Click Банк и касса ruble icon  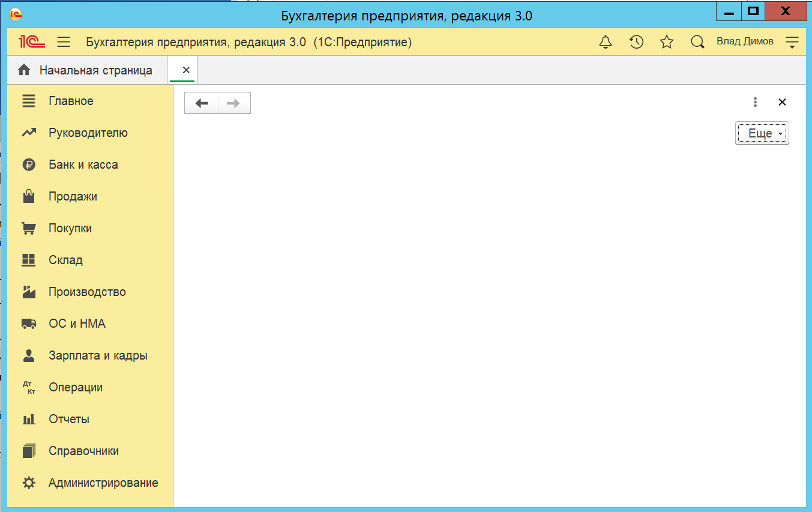point(29,164)
